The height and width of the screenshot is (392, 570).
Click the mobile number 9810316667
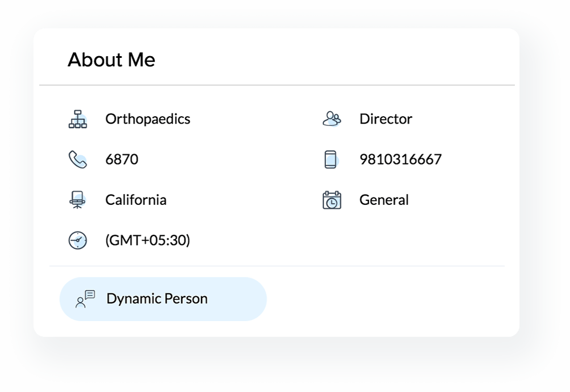pyautogui.click(x=400, y=160)
